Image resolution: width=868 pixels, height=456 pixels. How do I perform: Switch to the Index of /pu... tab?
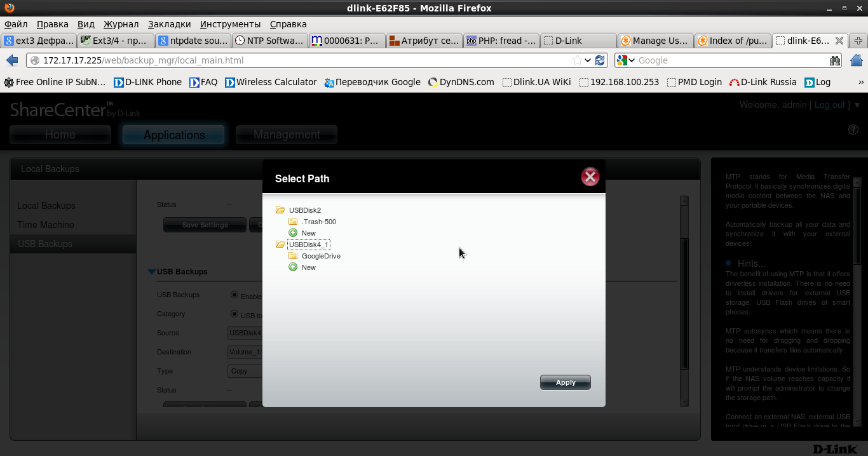732,41
